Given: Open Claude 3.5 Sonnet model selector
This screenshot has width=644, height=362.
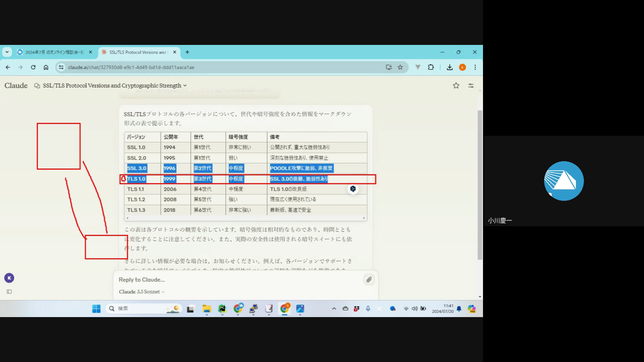Looking at the screenshot, I should 142,292.
